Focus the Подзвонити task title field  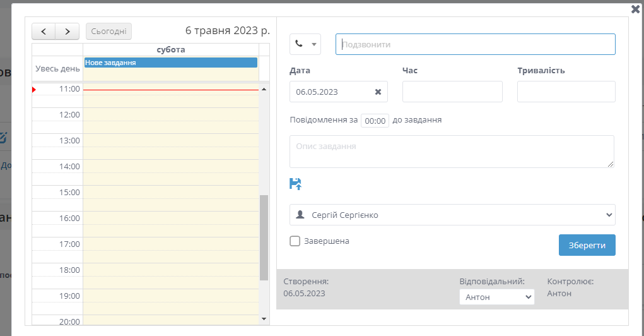coord(475,44)
